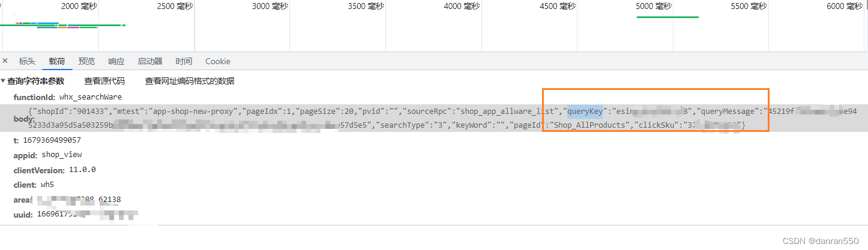Click the green request bar near 5000 毫秒
868x250 pixels.
pos(668,17)
